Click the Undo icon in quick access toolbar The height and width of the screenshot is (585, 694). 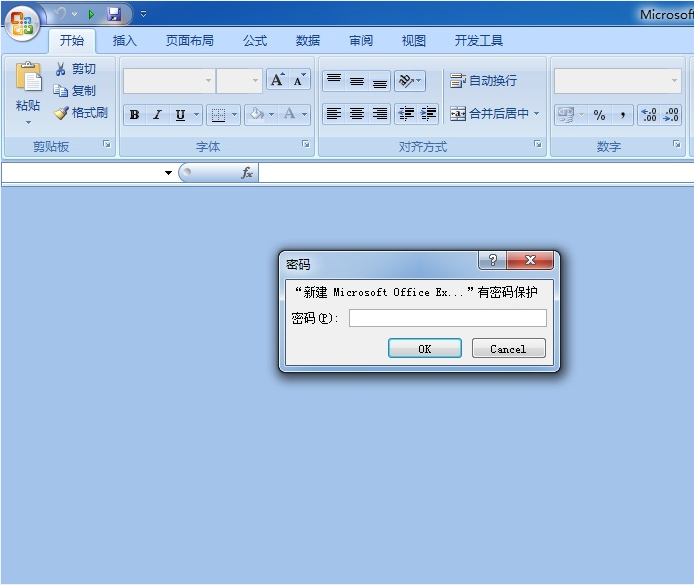pos(61,14)
